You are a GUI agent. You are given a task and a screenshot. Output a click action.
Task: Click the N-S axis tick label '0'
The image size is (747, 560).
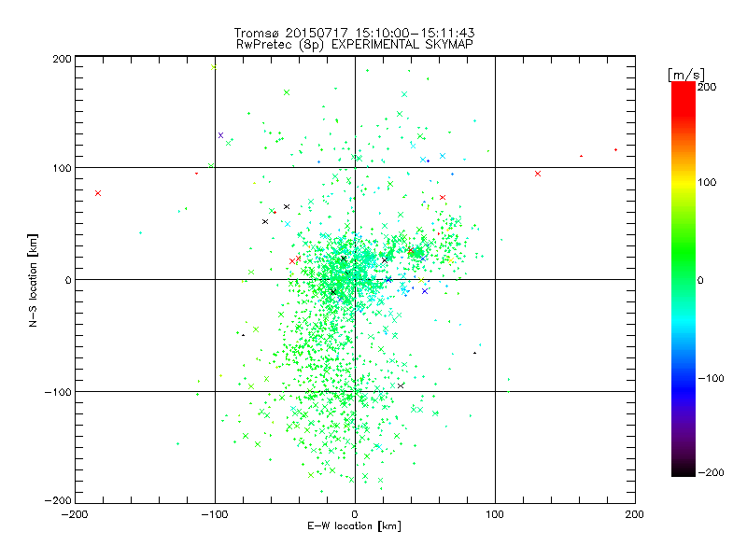68,280
